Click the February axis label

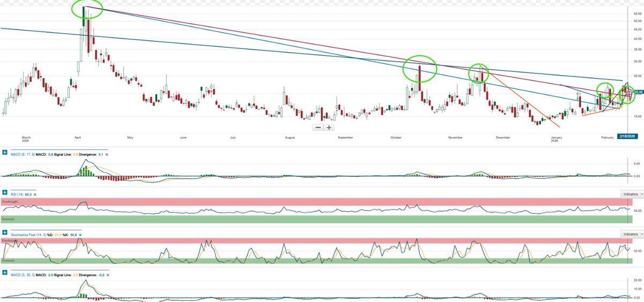click(x=607, y=138)
